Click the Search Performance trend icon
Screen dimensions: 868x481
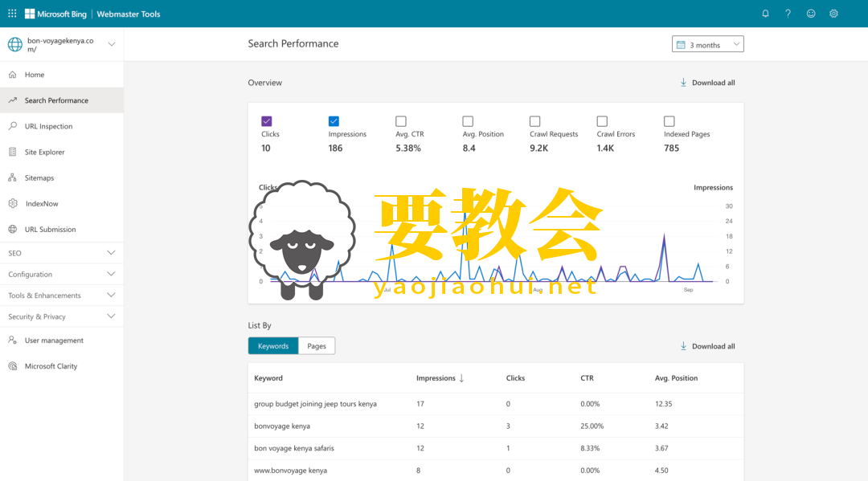(13, 100)
